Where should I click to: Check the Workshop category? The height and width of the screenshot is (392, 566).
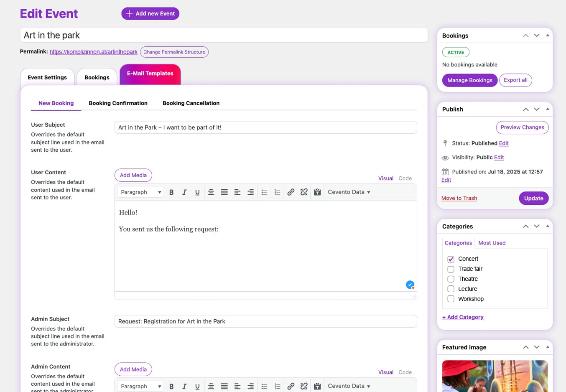point(451,299)
